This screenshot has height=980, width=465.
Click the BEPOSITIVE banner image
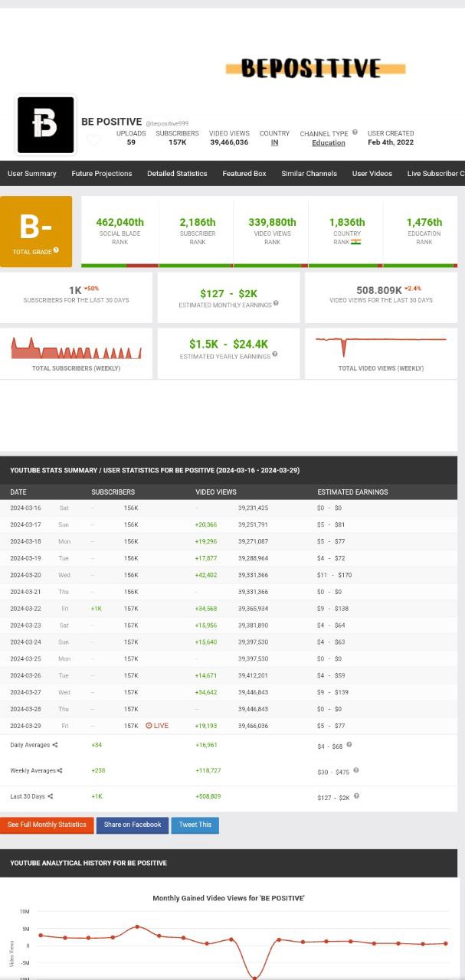coord(315,68)
